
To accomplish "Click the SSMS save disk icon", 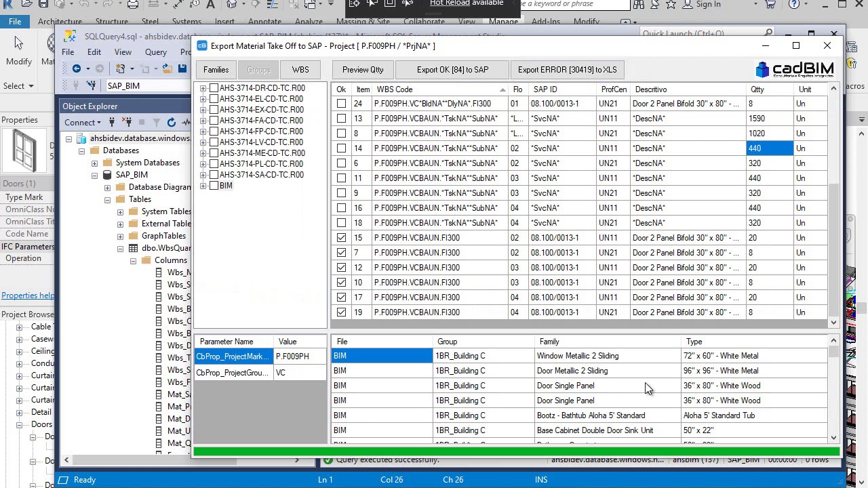I will coord(182,68).
